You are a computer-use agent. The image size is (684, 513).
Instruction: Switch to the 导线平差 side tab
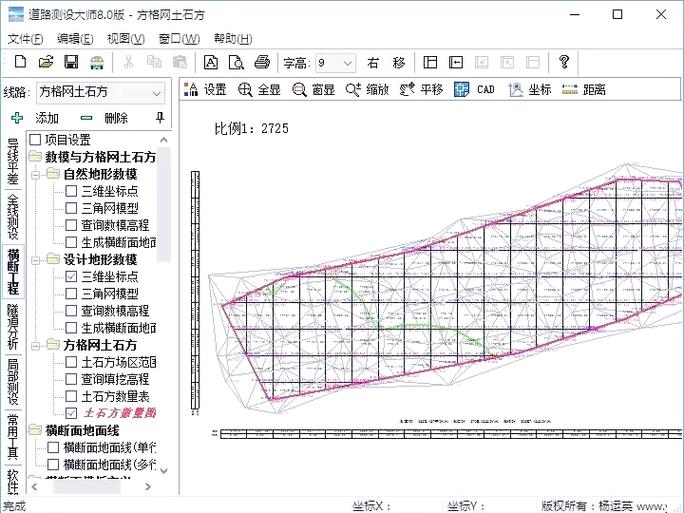13,162
